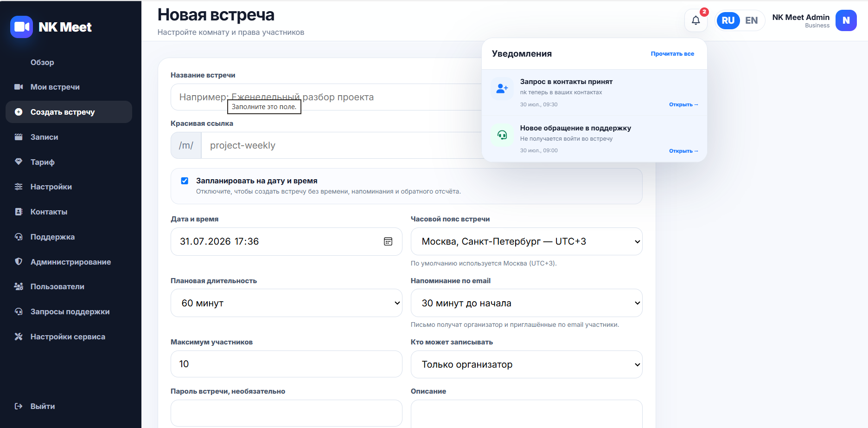Click the shield icon beside Администрирование
This screenshot has width=868, height=428.
[x=19, y=261]
